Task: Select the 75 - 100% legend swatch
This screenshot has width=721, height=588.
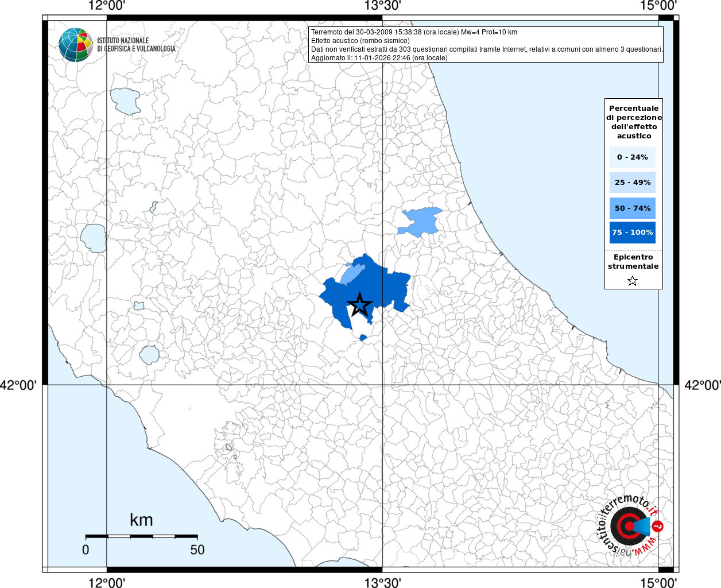Action: pyautogui.click(x=633, y=233)
